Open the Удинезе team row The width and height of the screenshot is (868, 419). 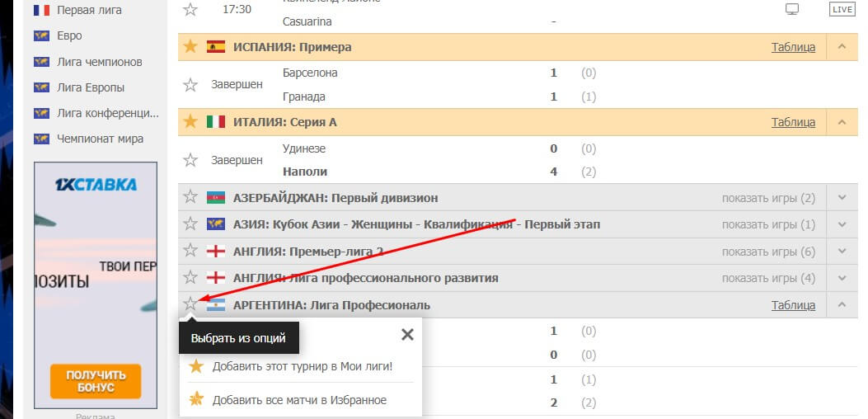(304, 148)
